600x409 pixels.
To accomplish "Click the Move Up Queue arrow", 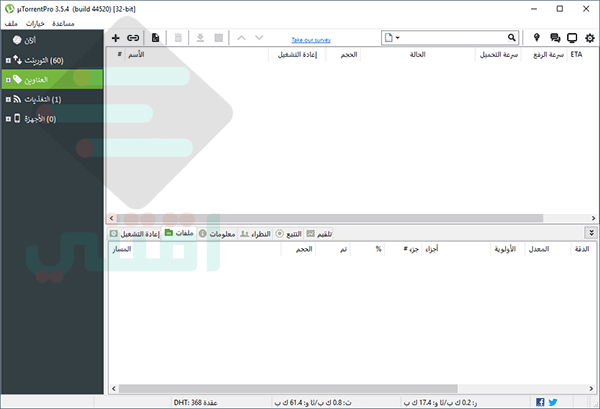I will pos(241,38).
